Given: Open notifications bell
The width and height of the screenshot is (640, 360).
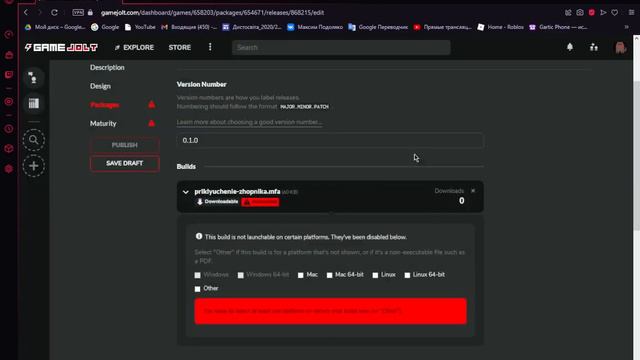Looking at the screenshot, I should click(x=570, y=47).
